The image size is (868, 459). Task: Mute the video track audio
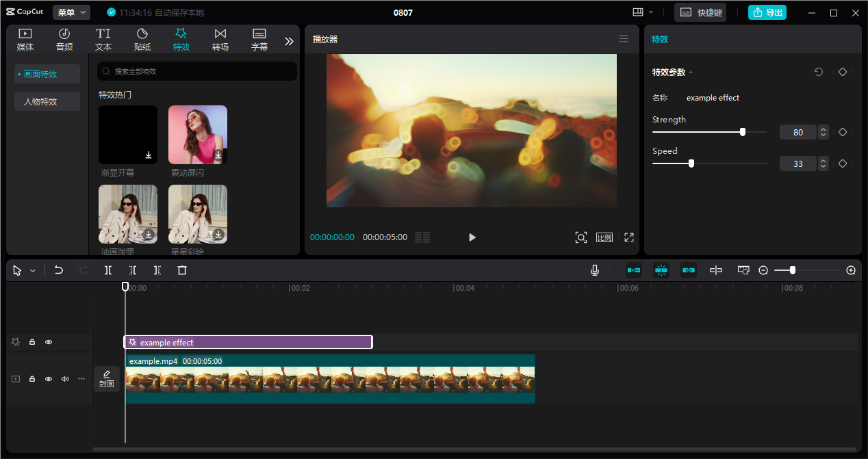[65, 378]
